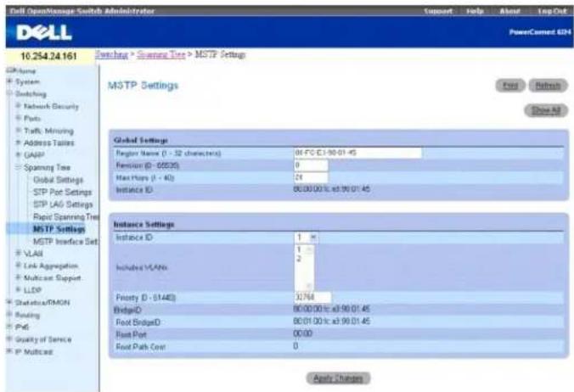Expand the Traffic Mirroring node

click(x=19, y=130)
